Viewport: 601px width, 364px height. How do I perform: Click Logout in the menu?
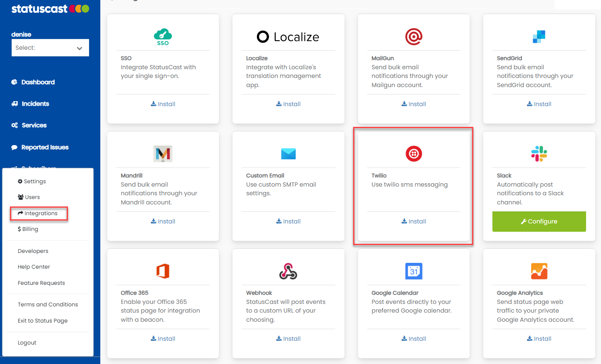pyautogui.click(x=27, y=342)
